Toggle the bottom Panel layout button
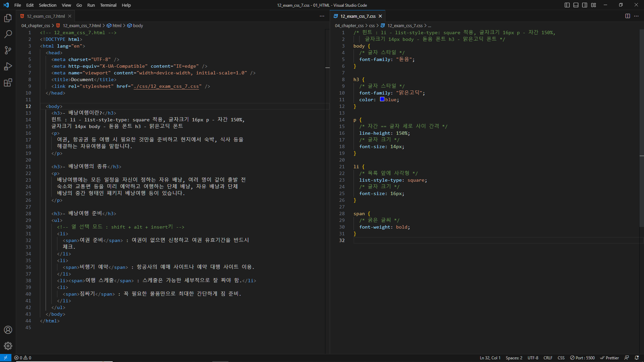Image resolution: width=644 pixels, height=362 pixels. (576, 5)
